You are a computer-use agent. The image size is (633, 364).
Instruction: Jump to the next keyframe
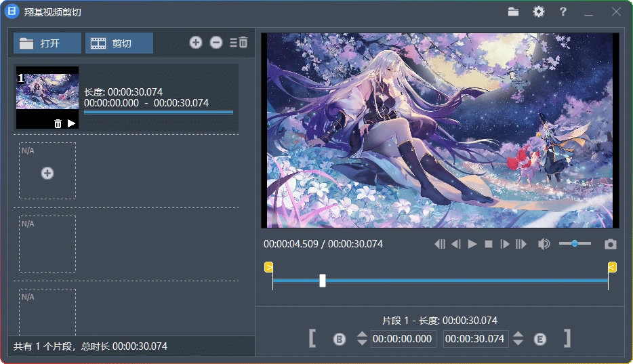point(521,244)
